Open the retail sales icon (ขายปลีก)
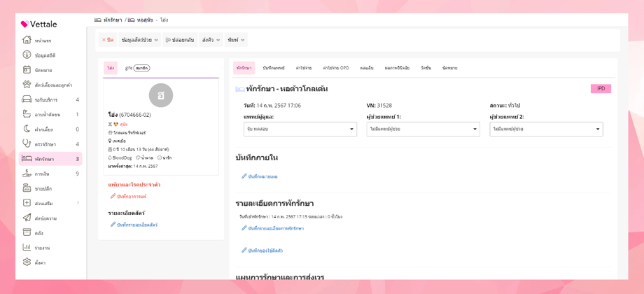 point(27,188)
